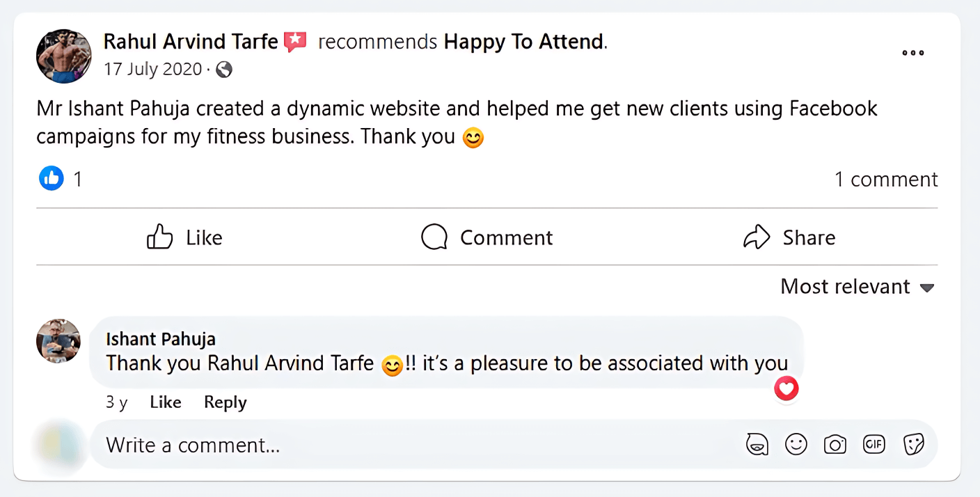Open Rahul Arvind Tarfe's profile name link
This screenshot has width=980, height=497.
click(x=191, y=42)
